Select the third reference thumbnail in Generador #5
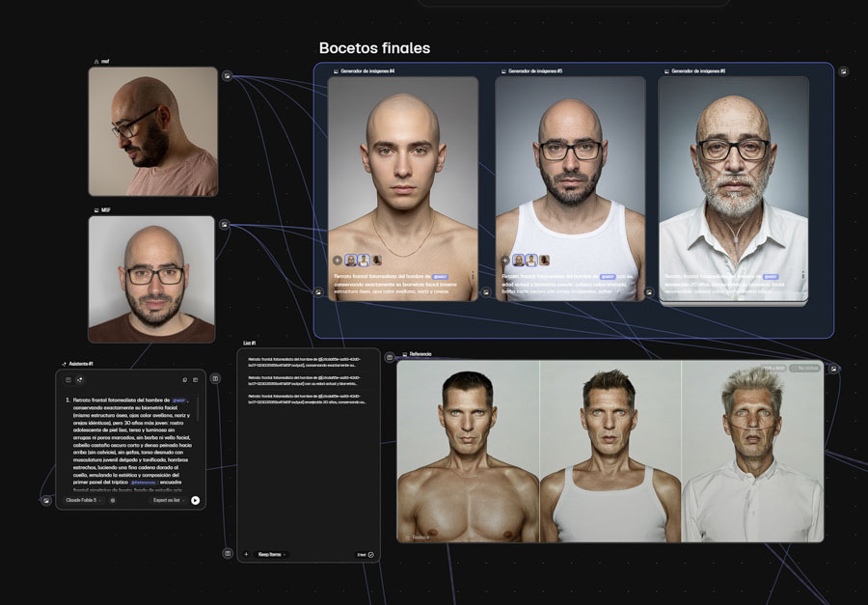This screenshot has height=605, width=868. (x=545, y=260)
